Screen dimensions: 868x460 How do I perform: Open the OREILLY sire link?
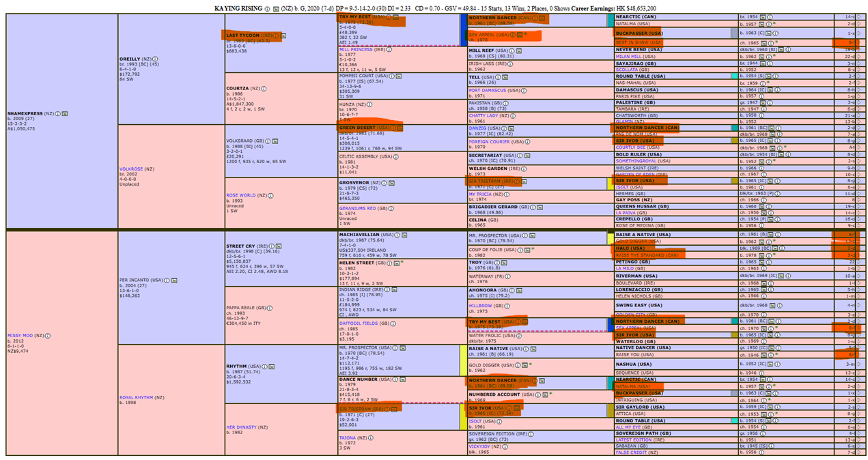130,59
